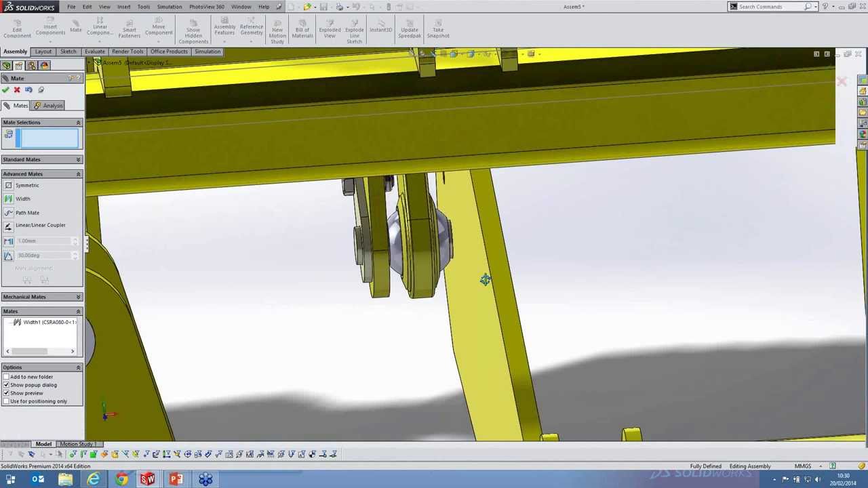Screen dimensions: 868x488
Task: Switch to the Office Products tab
Action: coord(169,52)
